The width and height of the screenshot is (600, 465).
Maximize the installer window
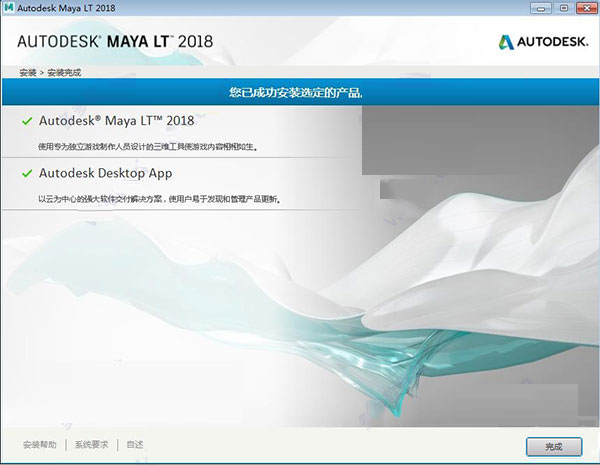563,8
